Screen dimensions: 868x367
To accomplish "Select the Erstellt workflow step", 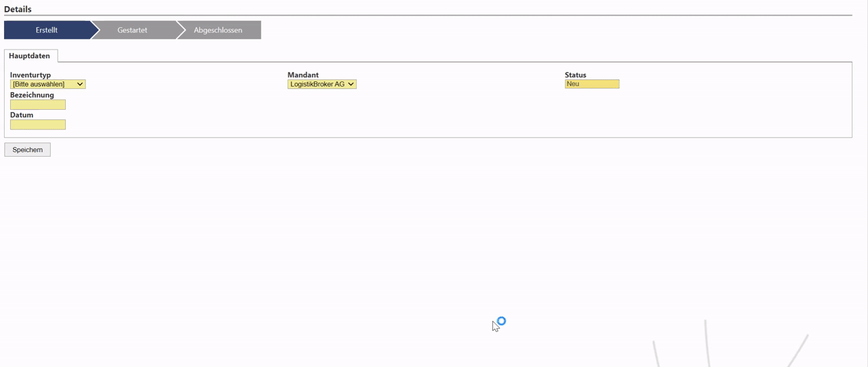I will [x=47, y=30].
